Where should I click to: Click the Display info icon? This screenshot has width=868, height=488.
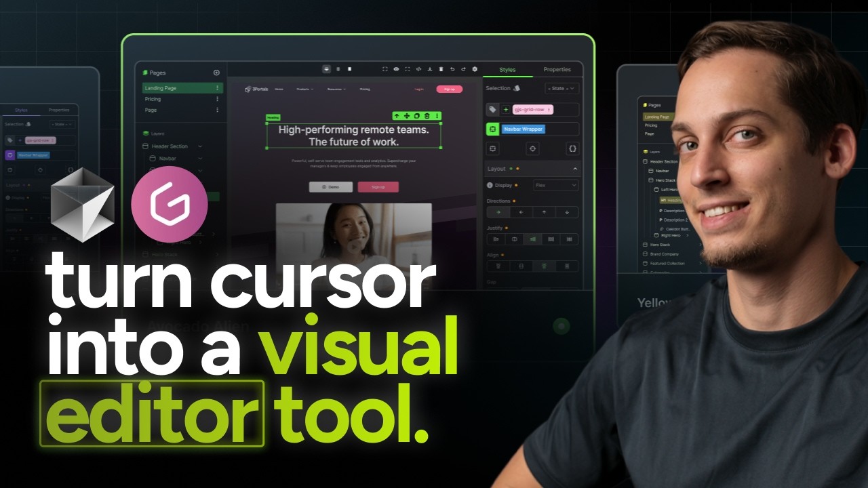(x=490, y=185)
